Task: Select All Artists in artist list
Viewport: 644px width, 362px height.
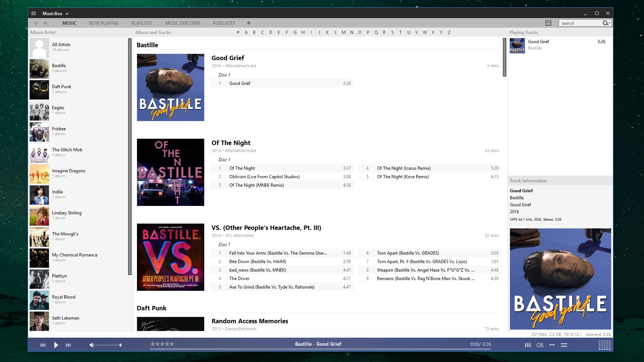Action: coord(78,47)
